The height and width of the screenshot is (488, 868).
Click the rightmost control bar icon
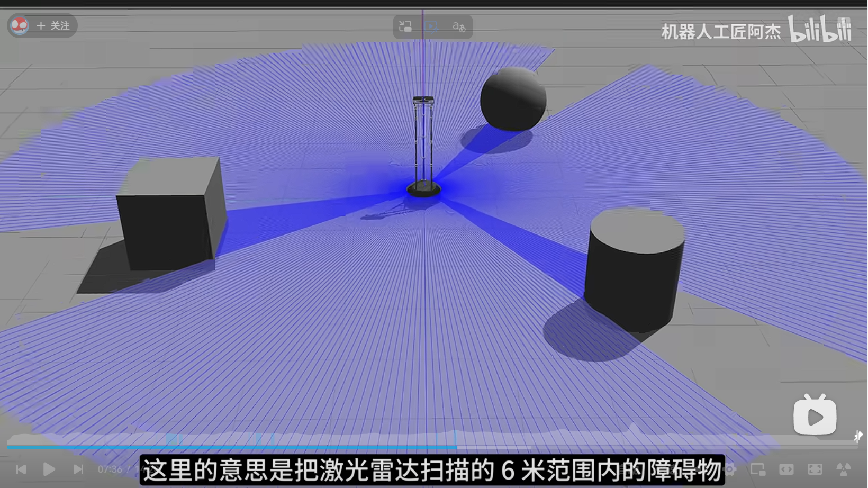[844, 469]
